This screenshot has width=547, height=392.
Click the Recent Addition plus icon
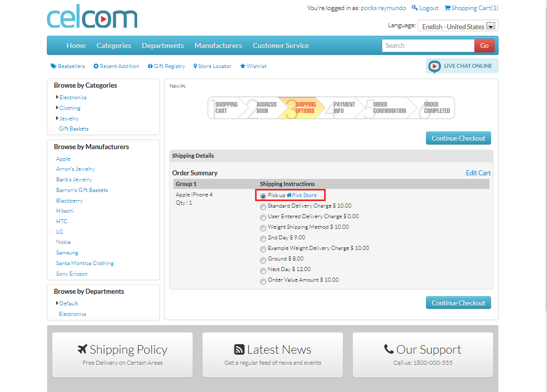pos(96,67)
